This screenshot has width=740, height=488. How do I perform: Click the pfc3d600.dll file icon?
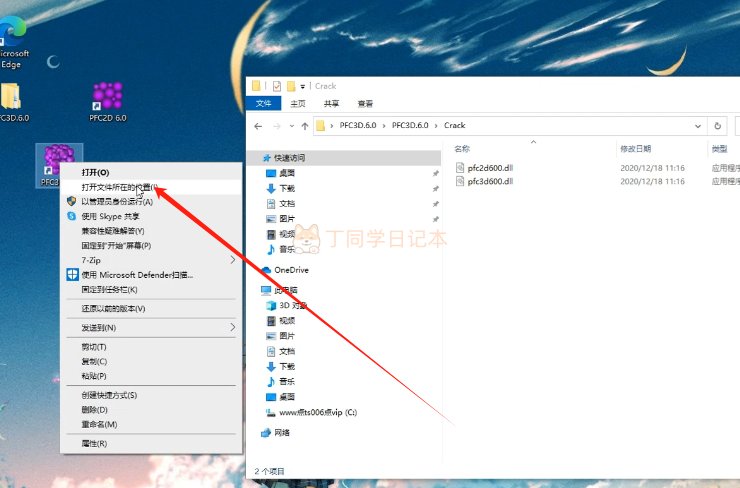460,181
